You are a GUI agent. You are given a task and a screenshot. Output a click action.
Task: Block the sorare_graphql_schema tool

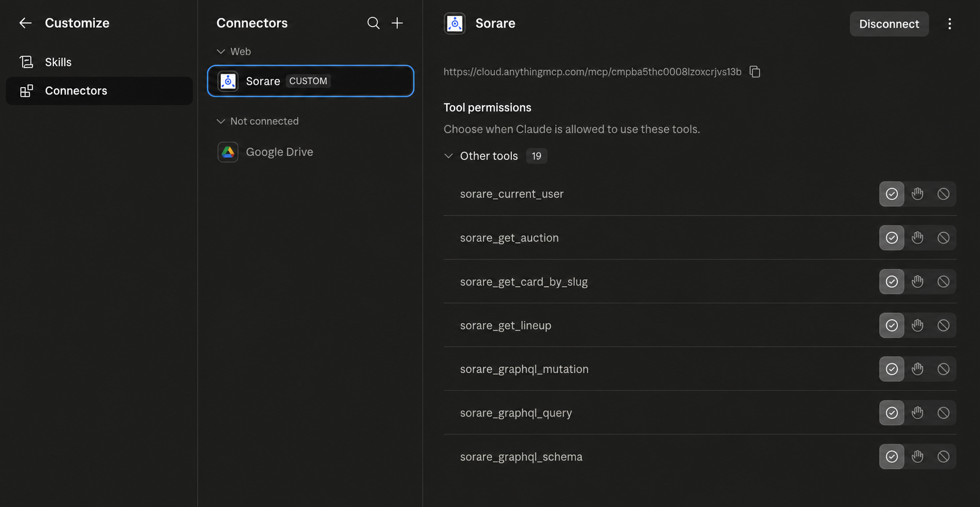tap(943, 457)
